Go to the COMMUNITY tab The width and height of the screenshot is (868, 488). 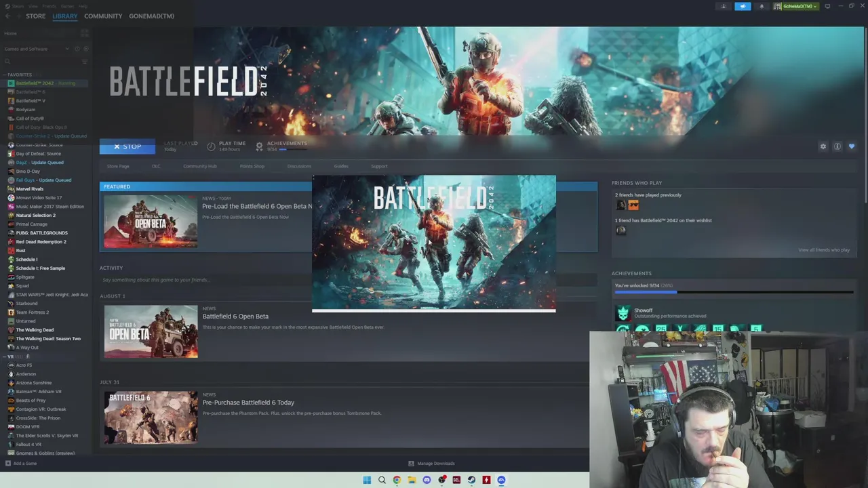(103, 16)
